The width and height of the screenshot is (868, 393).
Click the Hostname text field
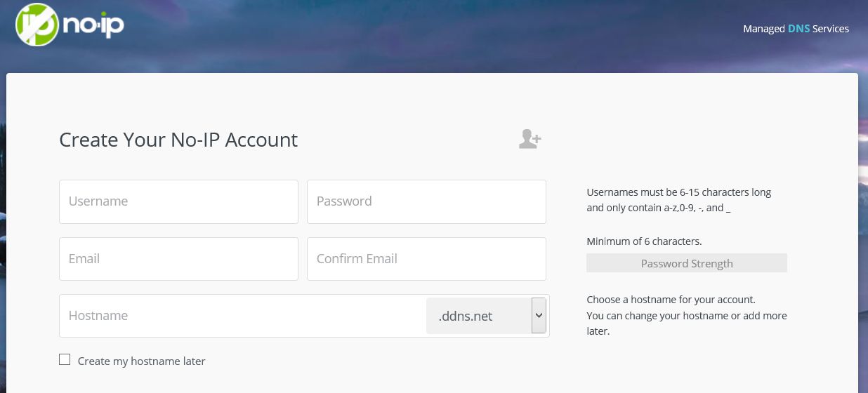tap(242, 316)
